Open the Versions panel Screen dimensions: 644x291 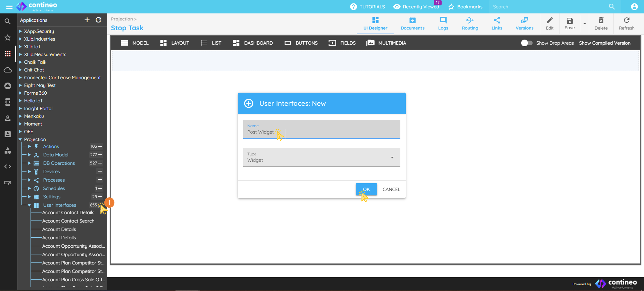[525, 24]
